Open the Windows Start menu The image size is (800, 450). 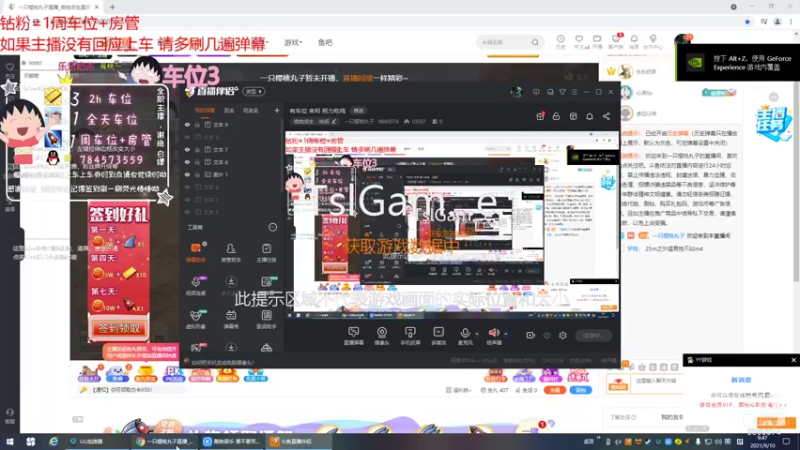point(10,441)
